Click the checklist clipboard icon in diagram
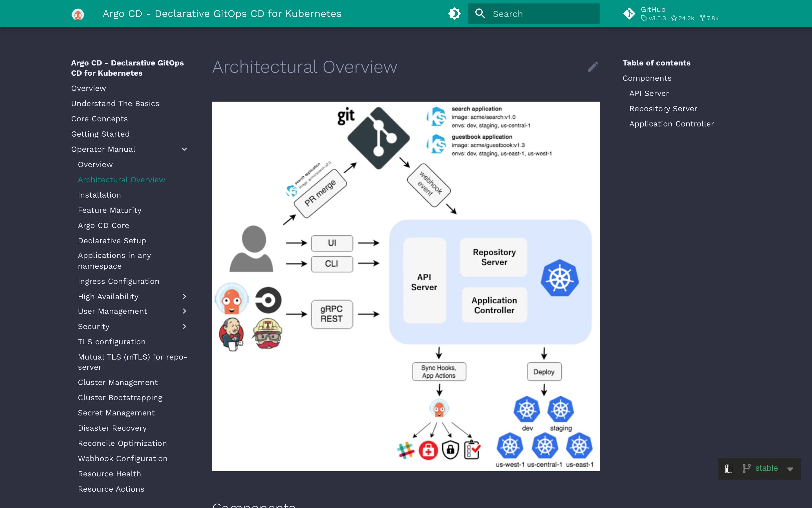The image size is (812, 508). 473,450
